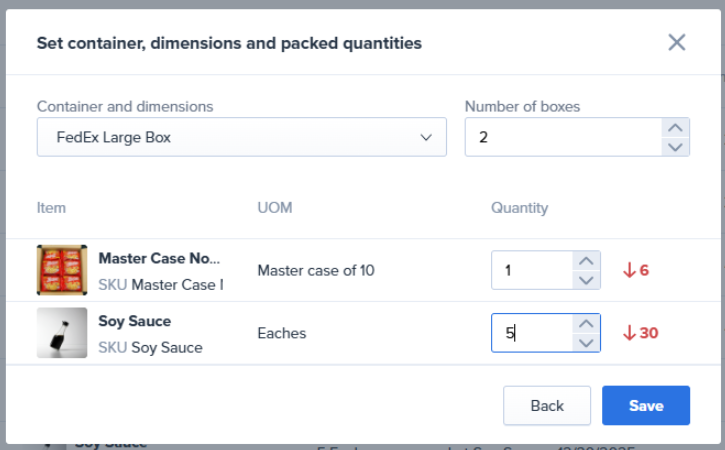Increment the Soy Sauce quantity
The height and width of the screenshot is (450, 725).
587,323
